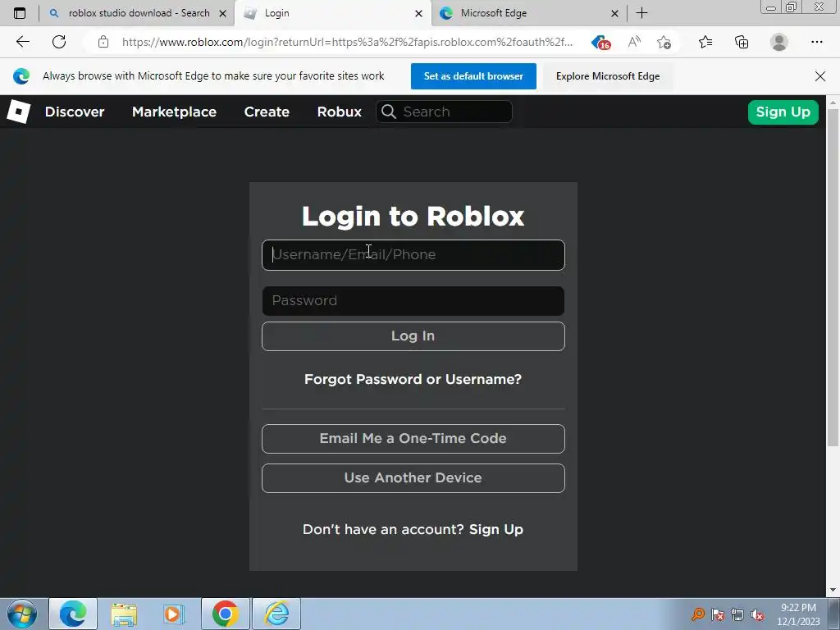The image size is (840, 630).
Task: Open Action Center flag tray icon
Action: pyautogui.click(x=718, y=614)
